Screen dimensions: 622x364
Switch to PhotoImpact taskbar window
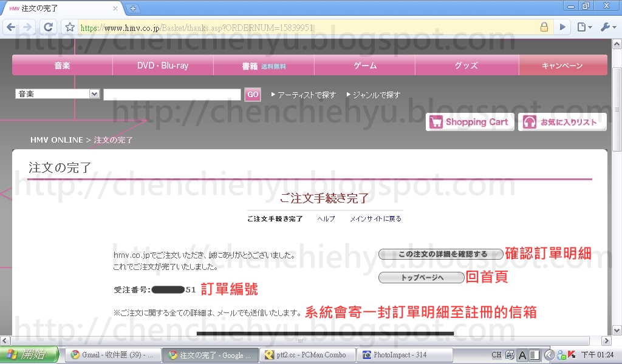[x=405, y=355]
